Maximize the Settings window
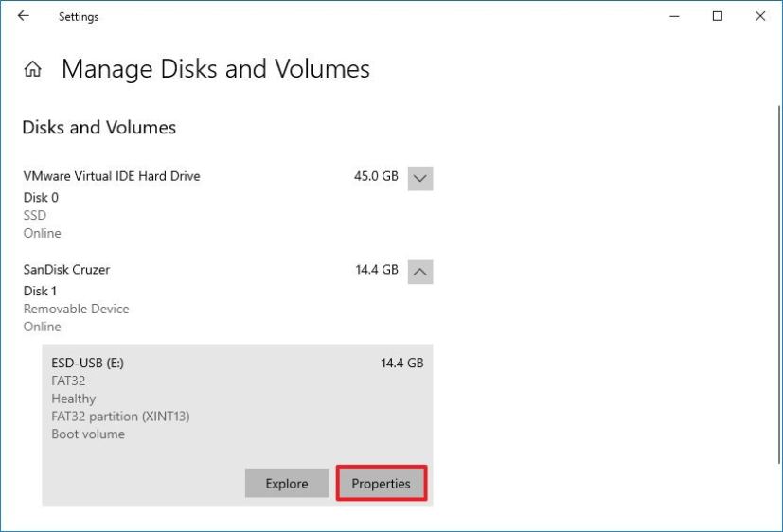This screenshot has width=783, height=532. (x=718, y=16)
